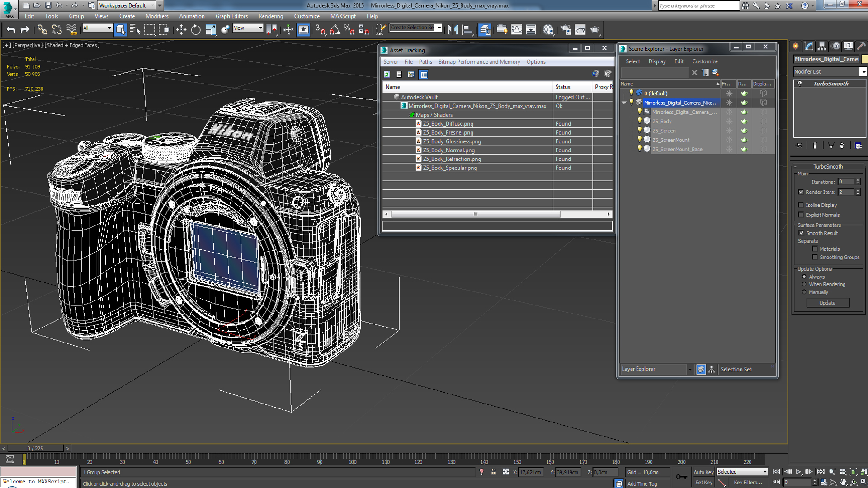Choose the Select Object tool
The width and height of the screenshot is (868, 488).
tap(121, 30)
